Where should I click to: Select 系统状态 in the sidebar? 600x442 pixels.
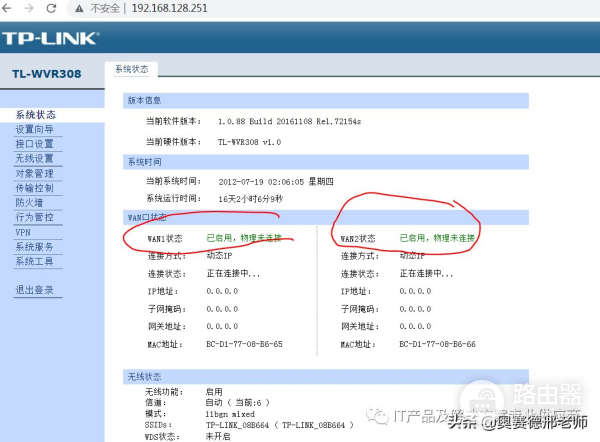(36, 115)
